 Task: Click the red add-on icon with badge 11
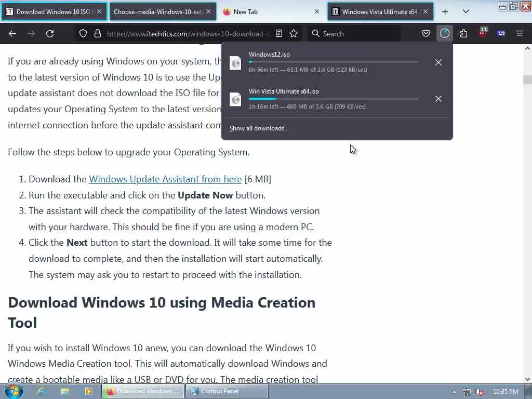[483, 33]
